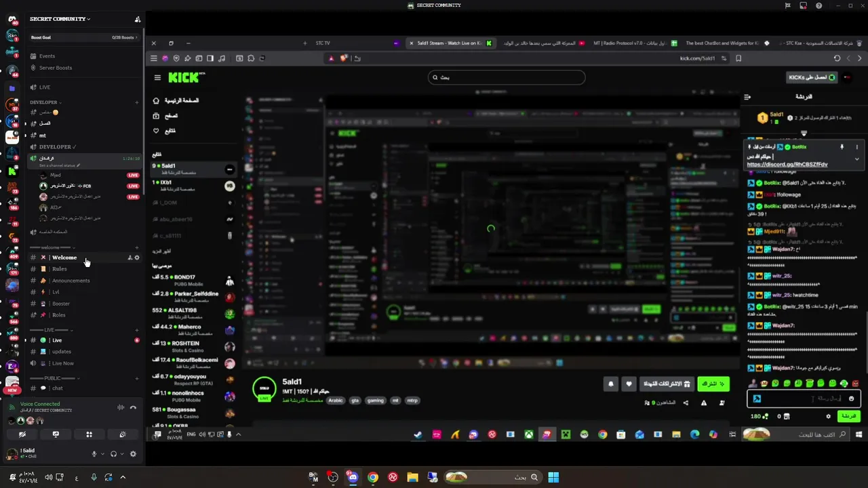Add a channel to the DEVELOPER category

tap(137, 102)
